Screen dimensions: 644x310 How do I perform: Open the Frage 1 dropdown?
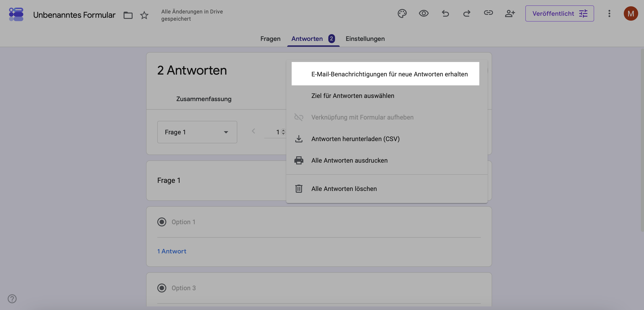(x=197, y=132)
